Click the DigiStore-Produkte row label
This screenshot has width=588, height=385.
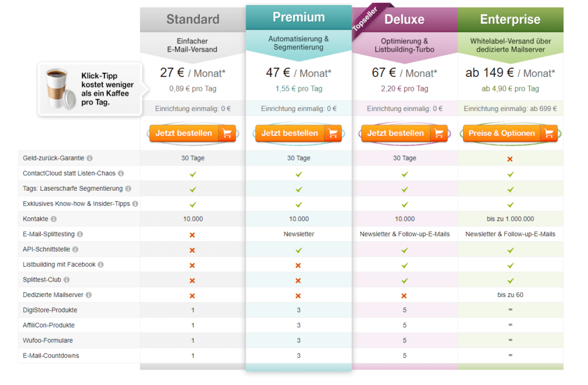(50, 310)
